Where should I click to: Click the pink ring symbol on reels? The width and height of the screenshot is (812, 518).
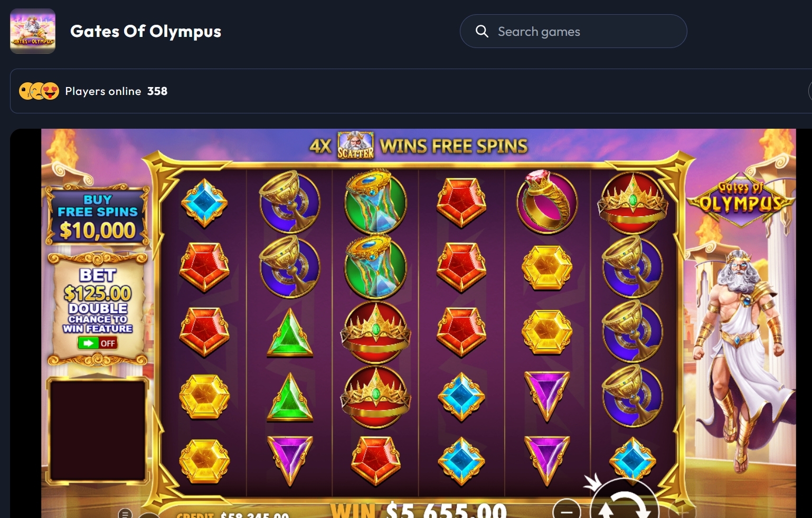coord(546,202)
